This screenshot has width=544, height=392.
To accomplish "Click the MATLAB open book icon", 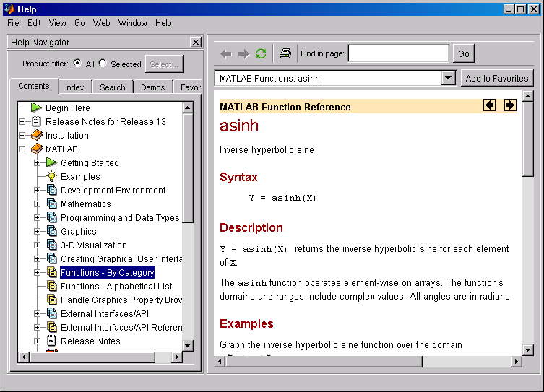I will point(36,149).
